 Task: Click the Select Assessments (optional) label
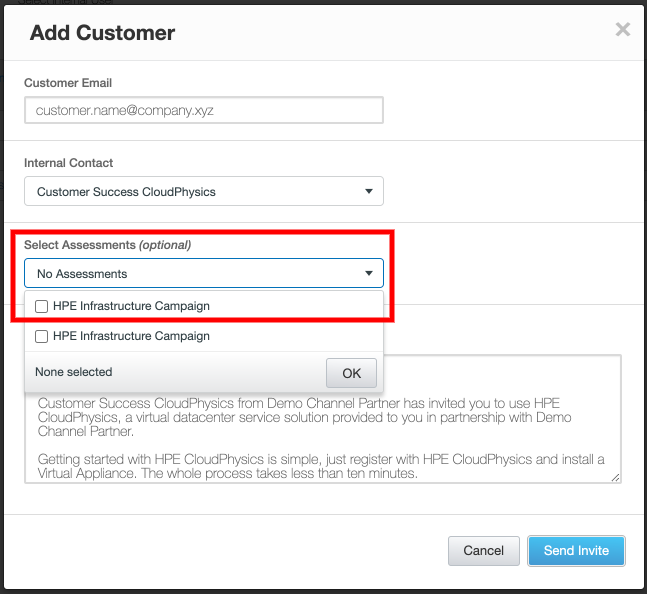point(107,245)
